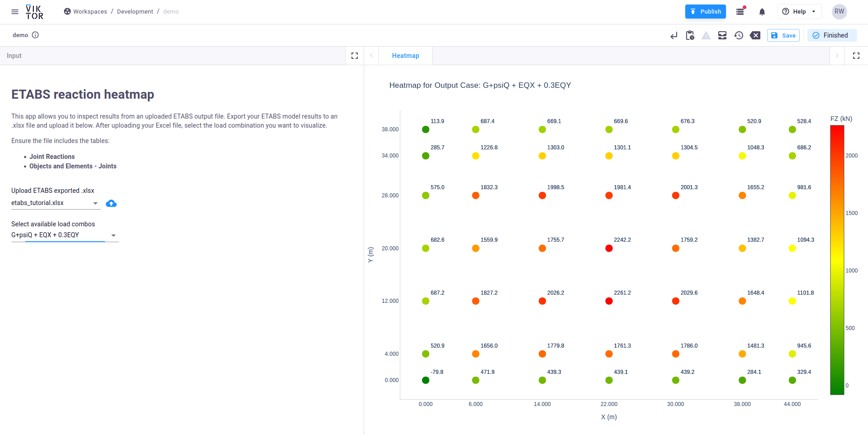
Task: Click the inbox tray icon in toolbar
Action: [x=722, y=35]
